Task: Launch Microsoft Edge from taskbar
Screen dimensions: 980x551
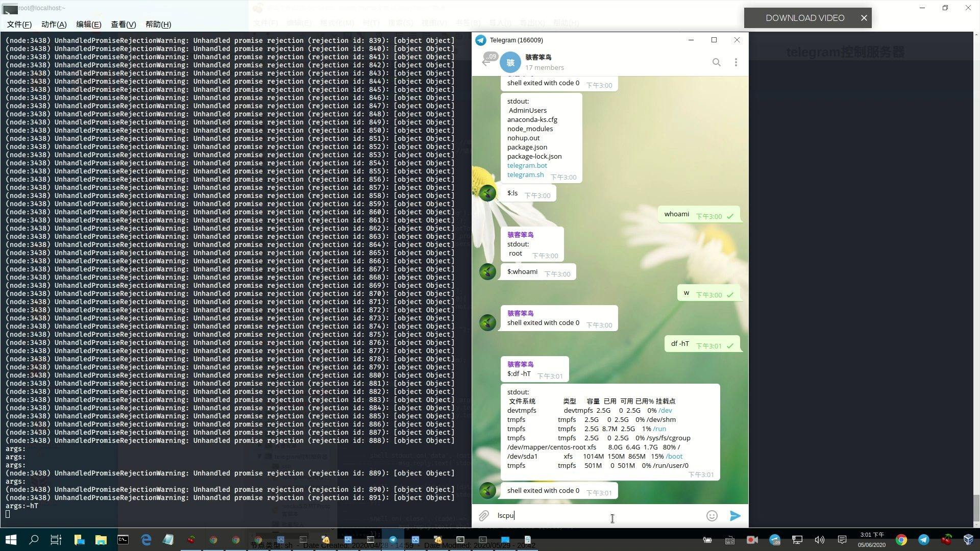Action: pos(145,540)
